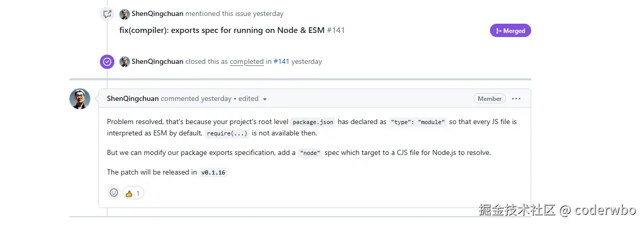Click ShenQingchuan's username in the comment header

[x=132, y=99]
